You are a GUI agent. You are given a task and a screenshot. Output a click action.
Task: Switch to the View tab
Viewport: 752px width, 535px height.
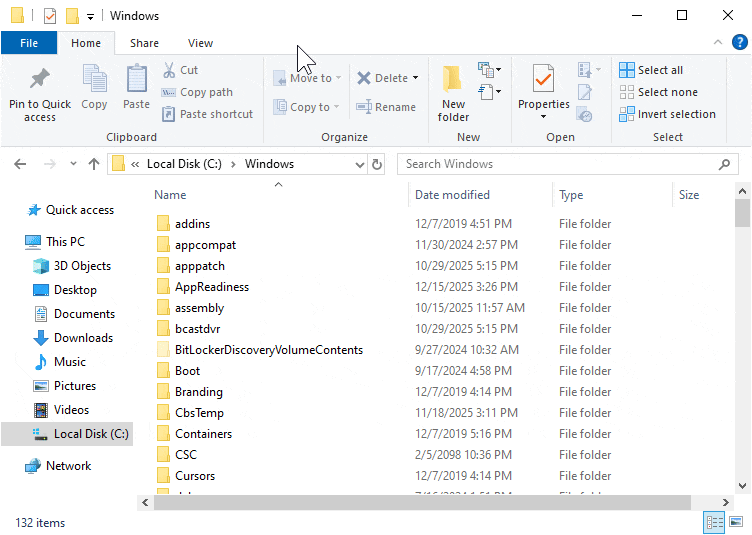[x=200, y=43]
